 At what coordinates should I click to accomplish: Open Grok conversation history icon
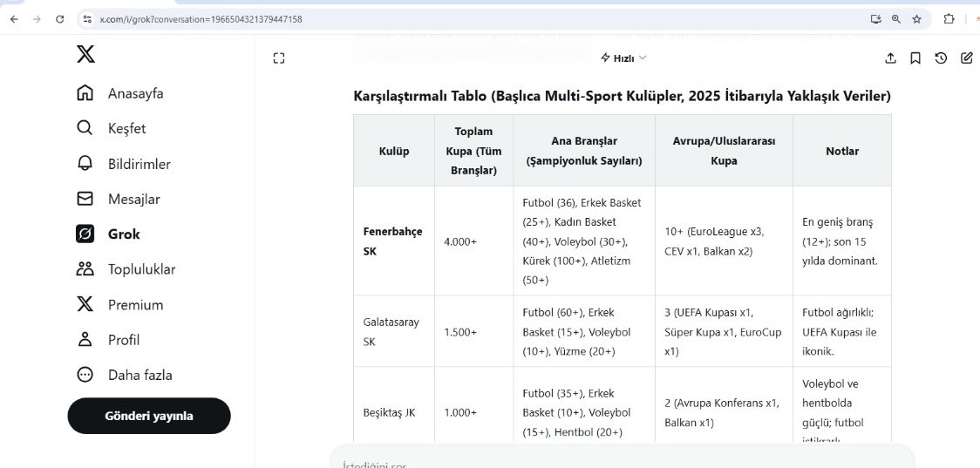tap(941, 58)
